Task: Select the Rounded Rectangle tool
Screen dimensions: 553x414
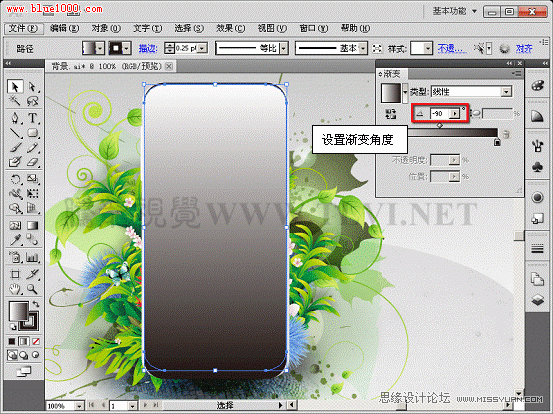Action: point(32,133)
